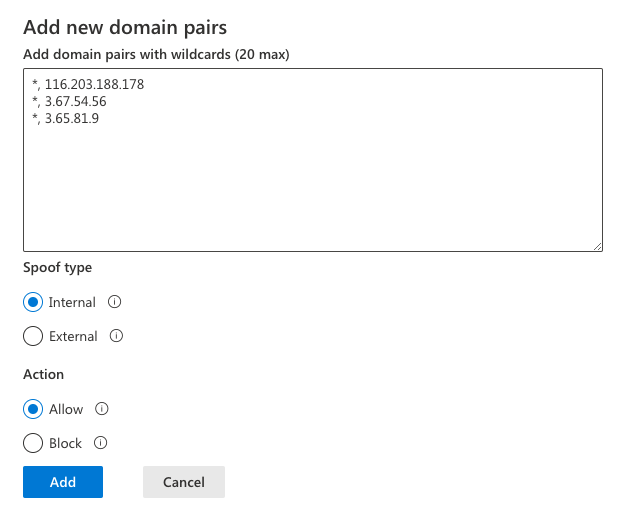630x530 pixels.
Task: Click the info icon next to Internal
Action: [x=114, y=302]
